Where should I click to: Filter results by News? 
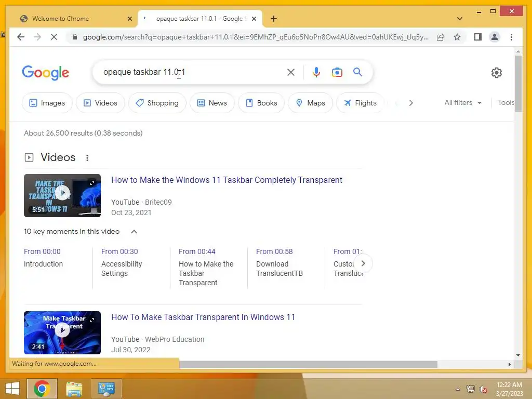click(x=212, y=103)
